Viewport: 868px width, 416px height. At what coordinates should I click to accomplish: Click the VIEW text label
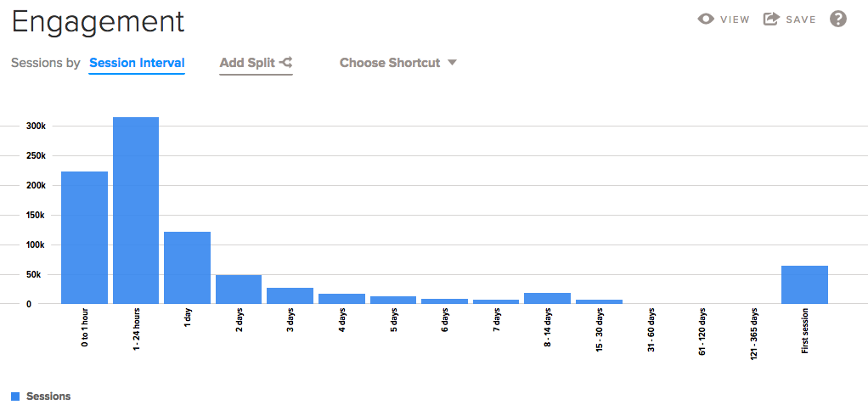735,20
